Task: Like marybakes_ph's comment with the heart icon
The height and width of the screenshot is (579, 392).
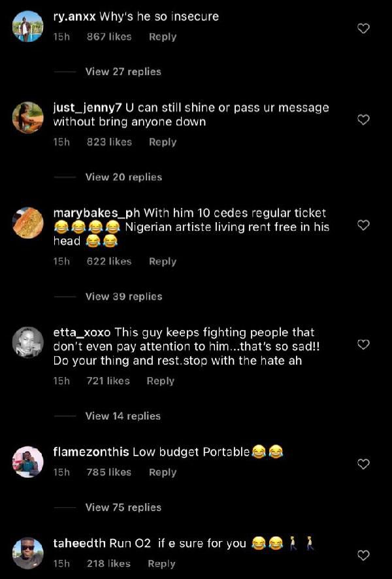Action: click(364, 225)
